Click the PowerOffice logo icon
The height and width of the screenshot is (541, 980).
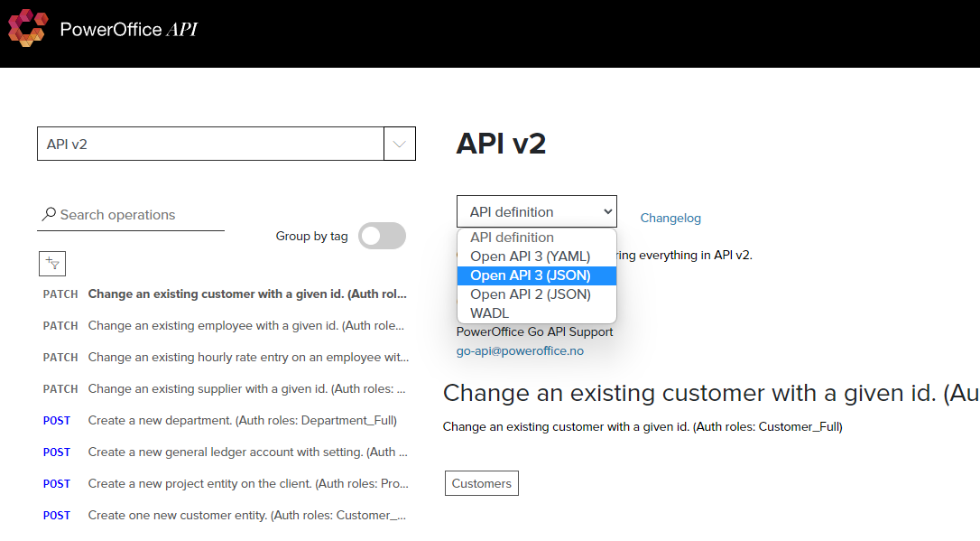pos(26,27)
